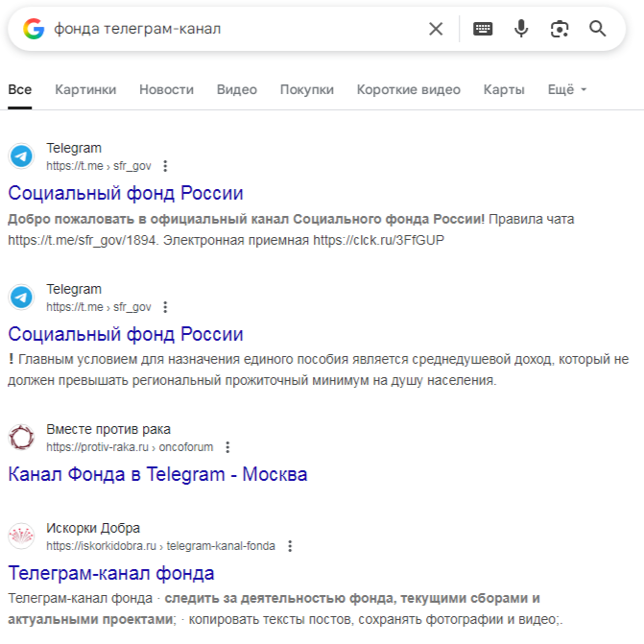
Task: Open the on-screen keyboard input tool
Action: tap(483, 29)
